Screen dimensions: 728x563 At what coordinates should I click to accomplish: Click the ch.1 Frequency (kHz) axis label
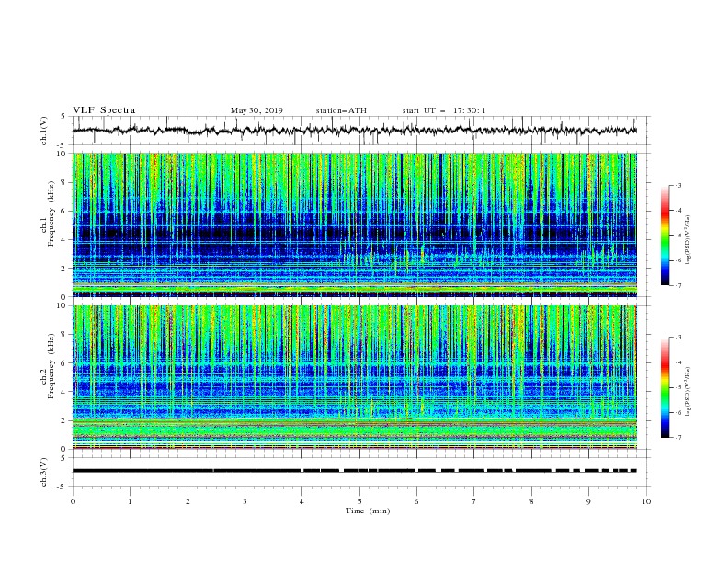pyautogui.click(x=48, y=212)
